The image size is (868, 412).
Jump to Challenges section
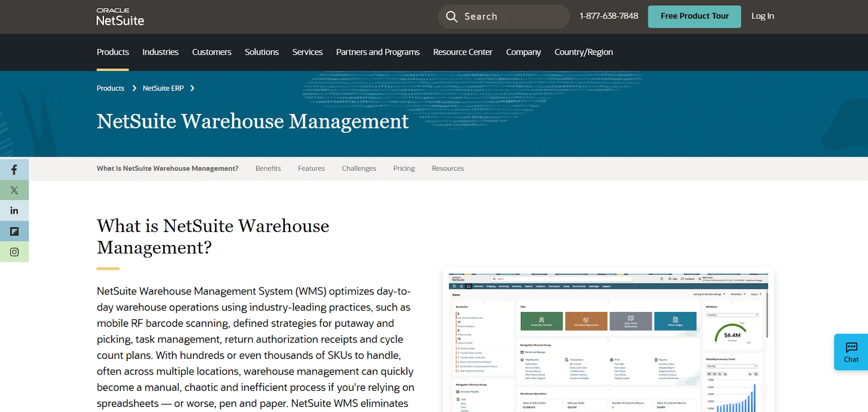359,169
